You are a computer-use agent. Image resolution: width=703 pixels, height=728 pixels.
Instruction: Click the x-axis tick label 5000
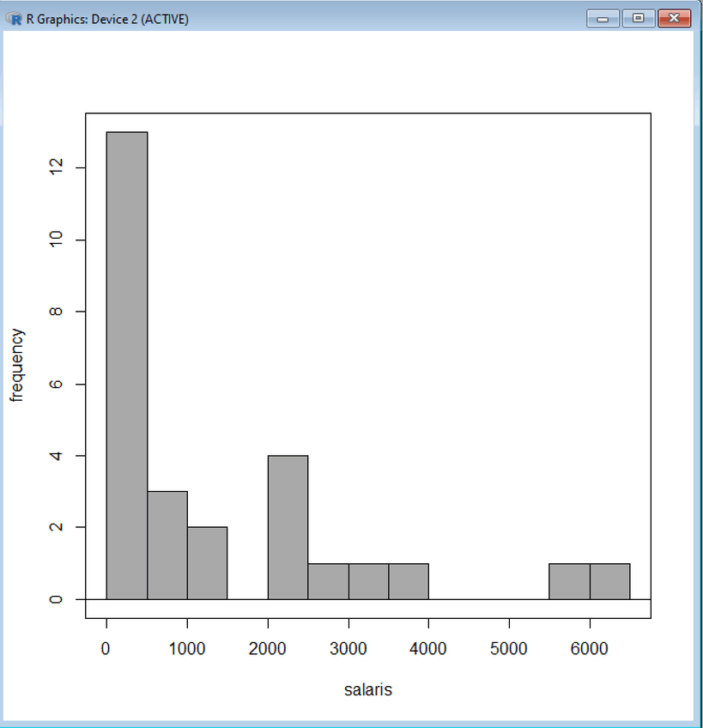[509, 649]
